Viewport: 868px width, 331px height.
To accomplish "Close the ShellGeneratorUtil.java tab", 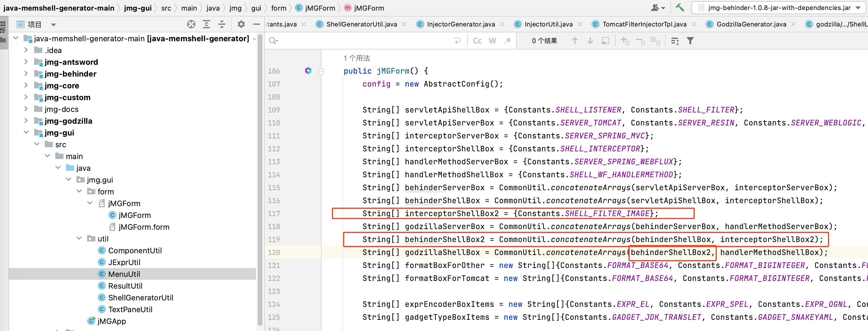I will tap(404, 24).
